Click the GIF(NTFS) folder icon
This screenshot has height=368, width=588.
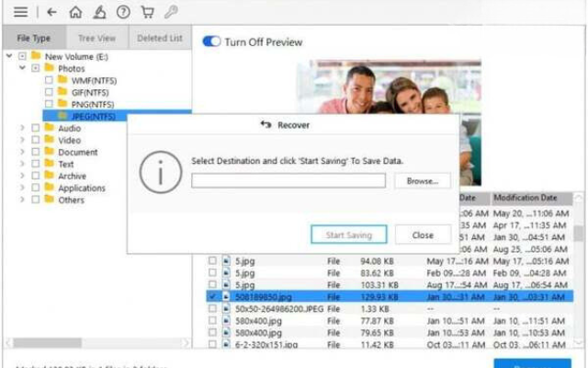[62, 92]
